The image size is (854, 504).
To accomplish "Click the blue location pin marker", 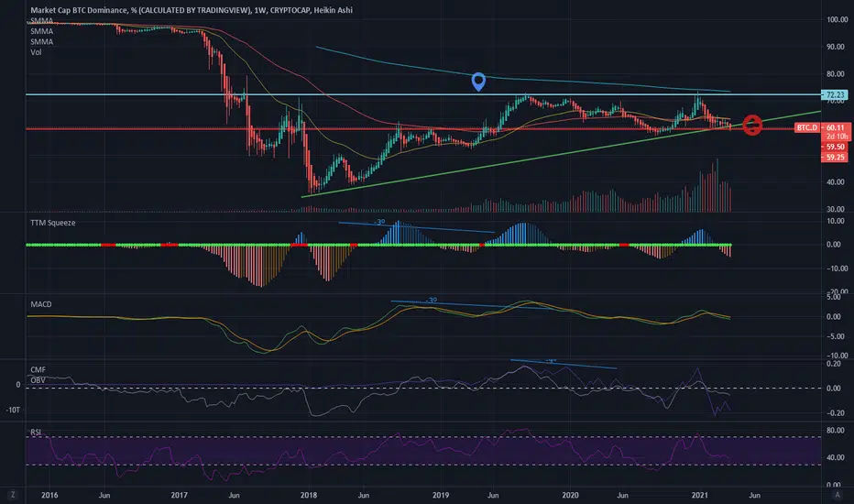I will pos(478,82).
